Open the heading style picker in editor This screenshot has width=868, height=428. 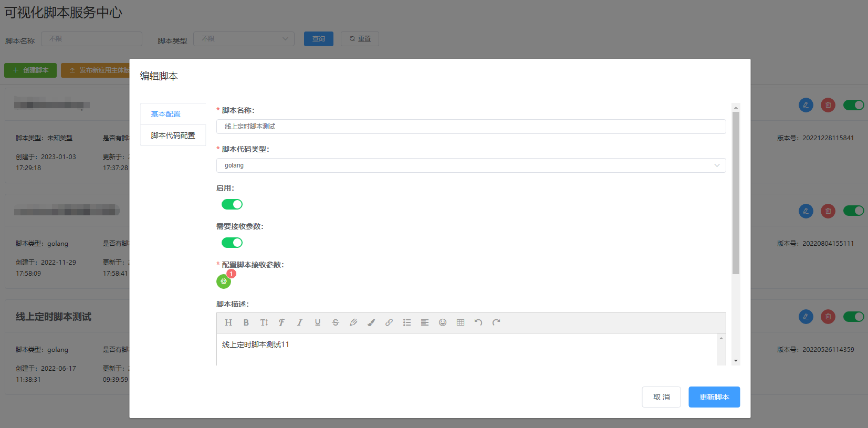pyautogui.click(x=228, y=322)
